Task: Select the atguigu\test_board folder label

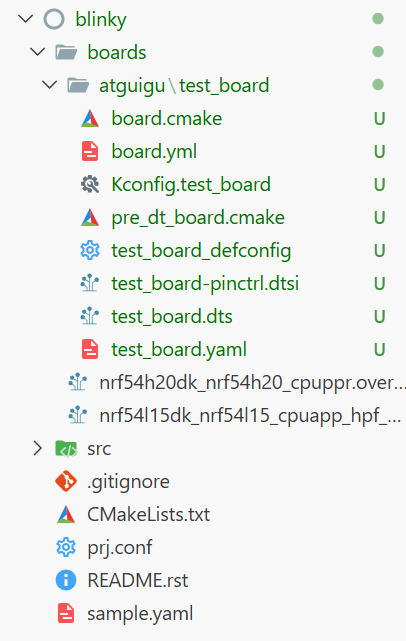Action: tap(184, 86)
